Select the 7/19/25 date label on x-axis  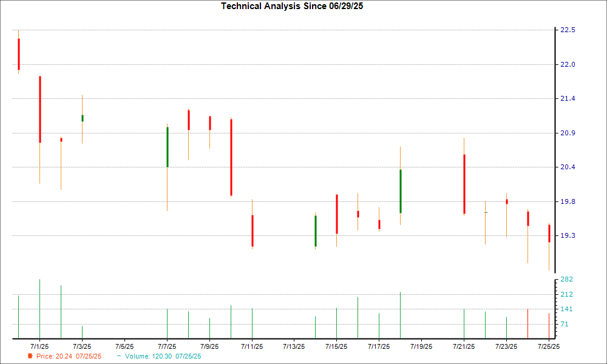421,346
